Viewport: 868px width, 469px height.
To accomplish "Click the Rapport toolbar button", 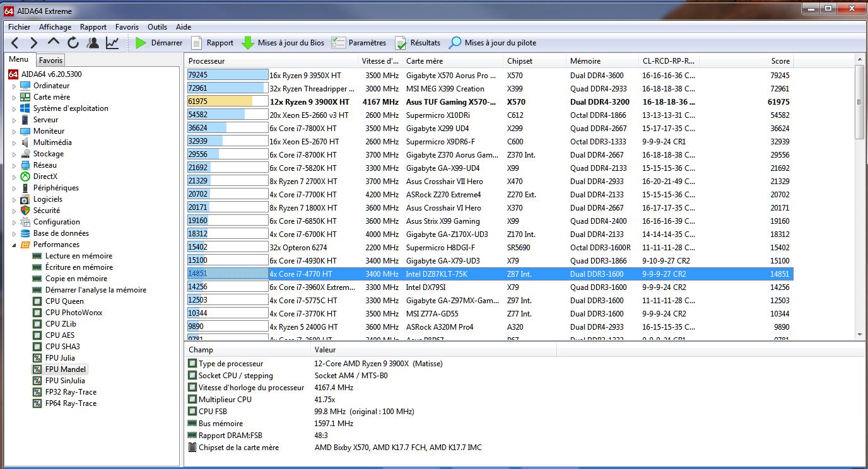I will 213,43.
